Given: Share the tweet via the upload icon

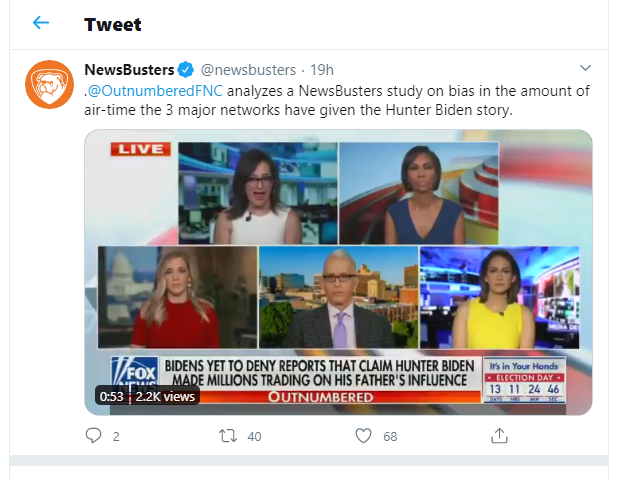Looking at the screenshot, I should 499,435.
